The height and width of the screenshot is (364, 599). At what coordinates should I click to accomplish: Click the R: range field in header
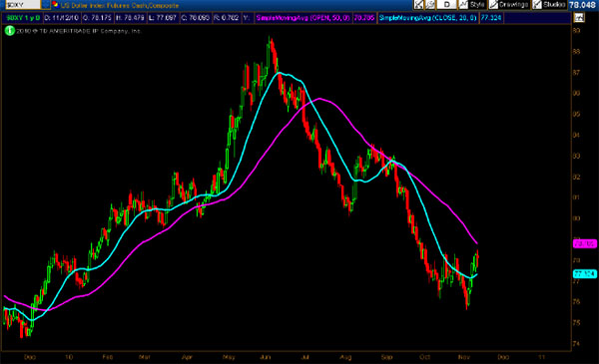(227, 18)
